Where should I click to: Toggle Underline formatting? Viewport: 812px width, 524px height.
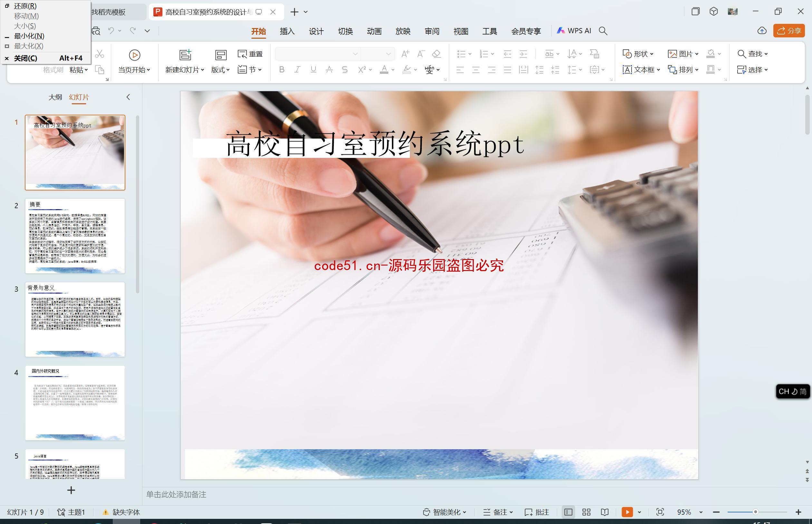313,70
